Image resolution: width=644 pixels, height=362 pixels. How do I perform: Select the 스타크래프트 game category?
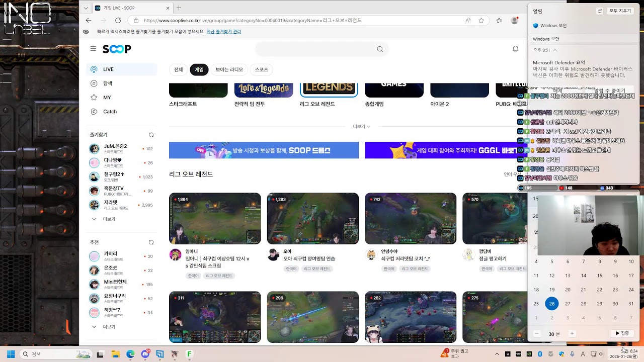pyautogui.click(x=198, y=95)
